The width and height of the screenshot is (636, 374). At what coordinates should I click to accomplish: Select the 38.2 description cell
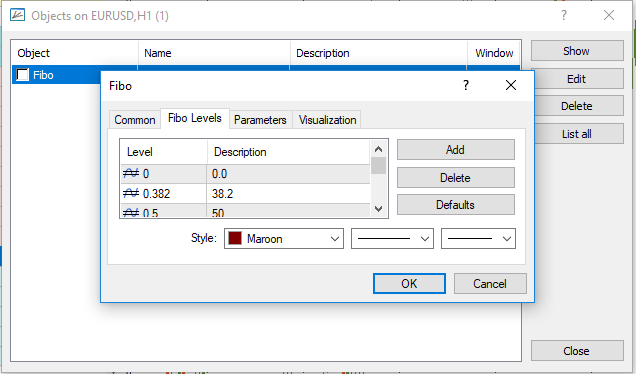coord(288,193)
